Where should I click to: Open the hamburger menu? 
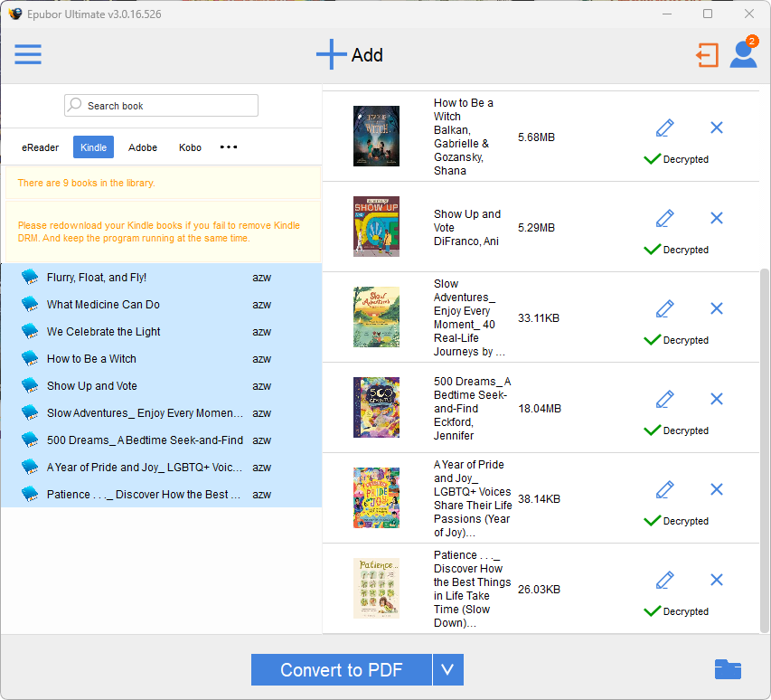coord(28,54)
